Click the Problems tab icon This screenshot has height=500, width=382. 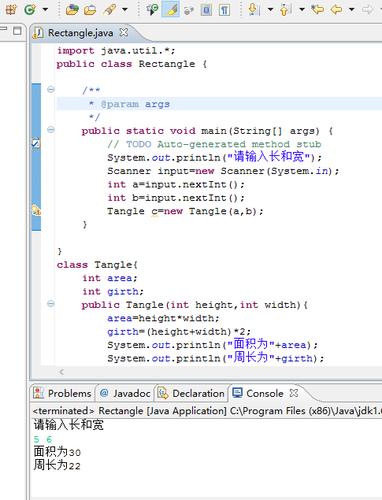[38, 393]
